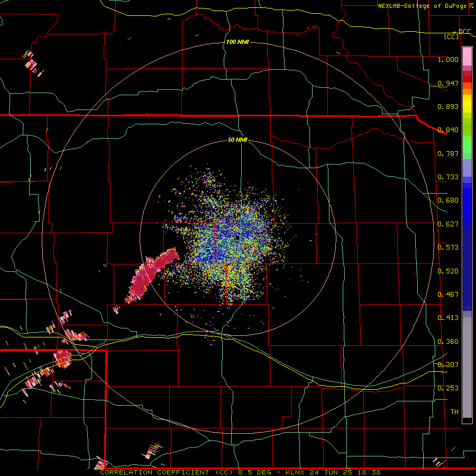Click the gray bottom segment of color bar
This screenshot has width=476, height=476.
[x=467, y=368]
